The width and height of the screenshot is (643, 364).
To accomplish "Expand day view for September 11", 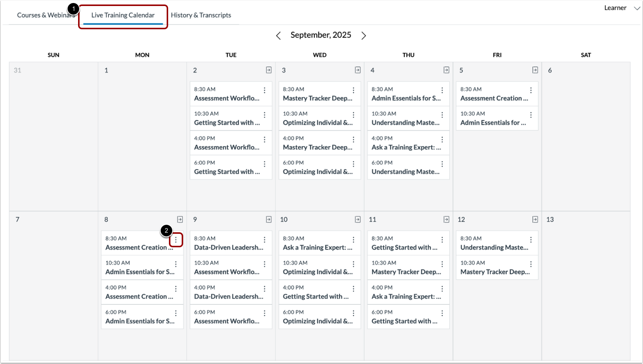I will (446, 220).
